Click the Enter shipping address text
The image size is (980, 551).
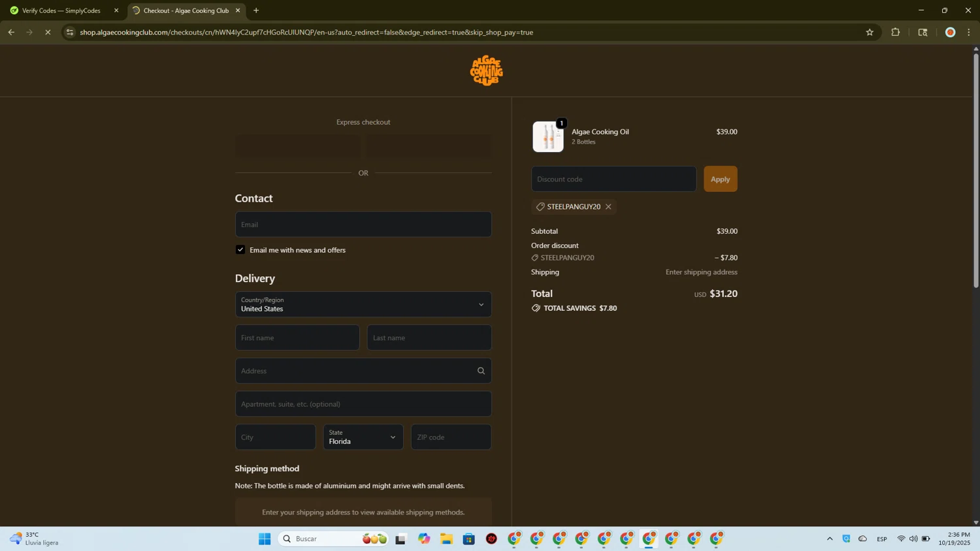point(701,272)
